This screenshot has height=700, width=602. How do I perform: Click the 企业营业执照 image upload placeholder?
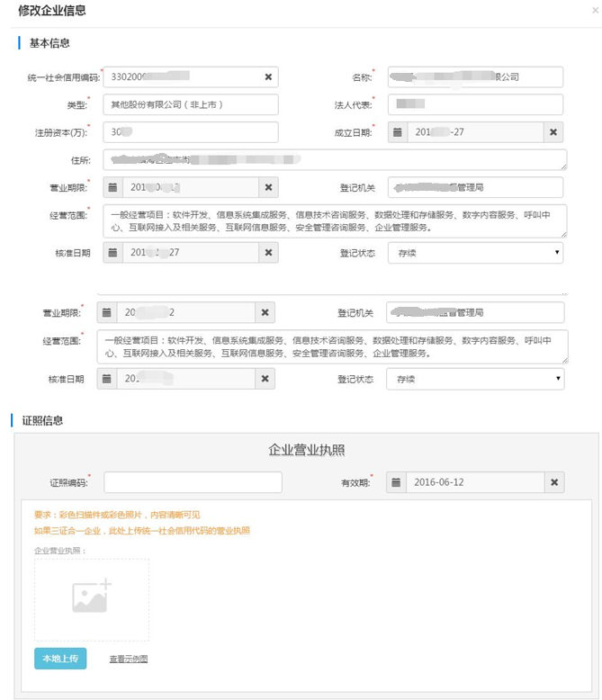pos(92,599)
